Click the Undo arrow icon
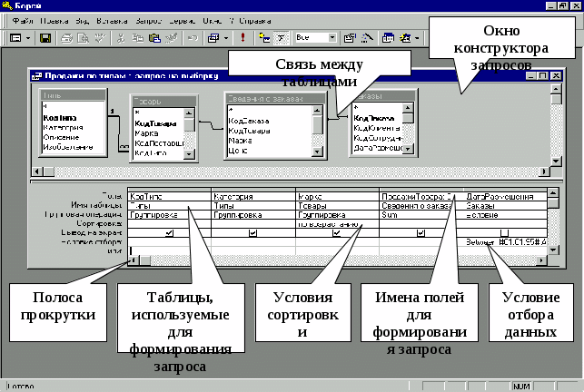This screenshot has height=392, width=584. (x=193, y=38)
